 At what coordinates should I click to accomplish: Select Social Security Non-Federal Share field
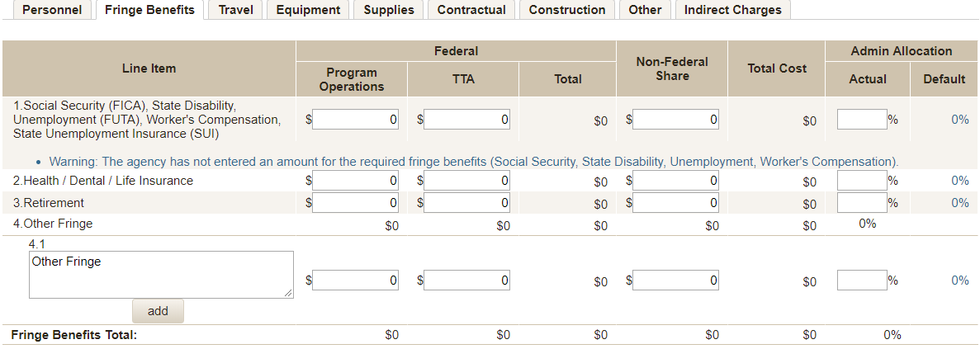point(676,120)
